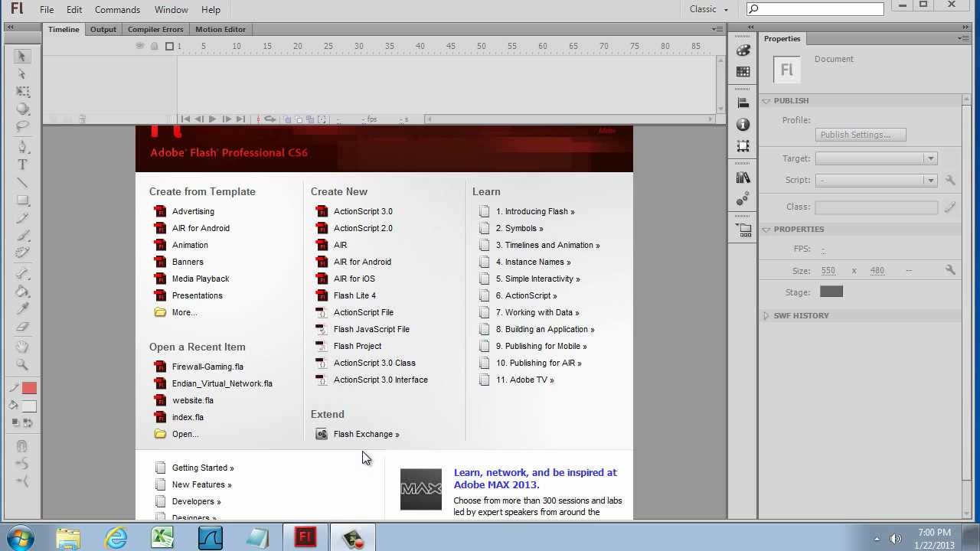Open the Transform panel icon
Viewport: 980px width, 551px height.
pyautogui.click(x=743, y=145)
